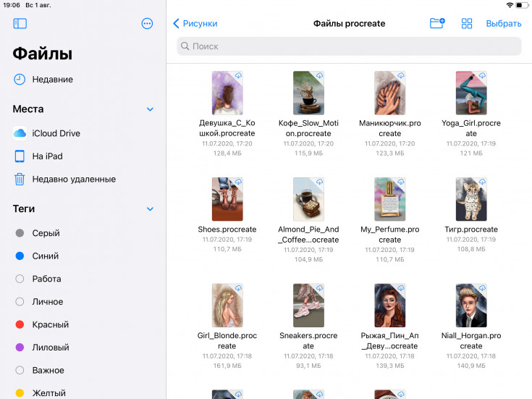
Task: Open Almond_Pie_And_Coffee file thumbnail
Action: coord(308,199)
